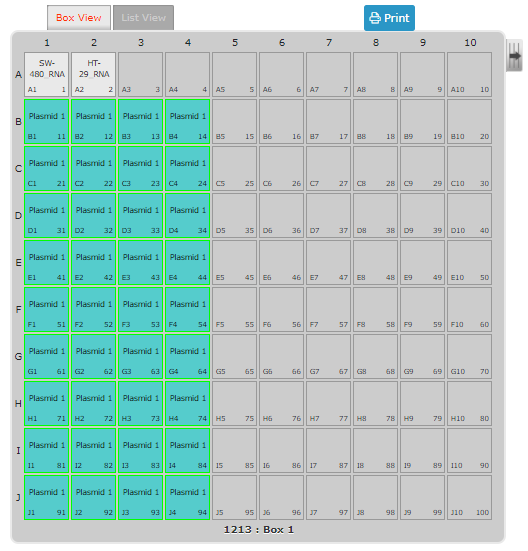Select the SW-480_RNA sample in A1
The width and height of the screenshot is (528, 551).
click(47, 74)
